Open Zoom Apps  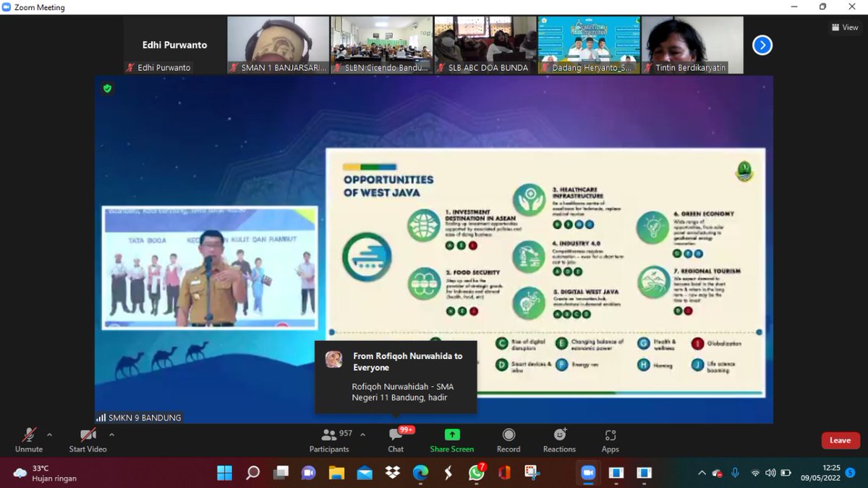[610, 439]
